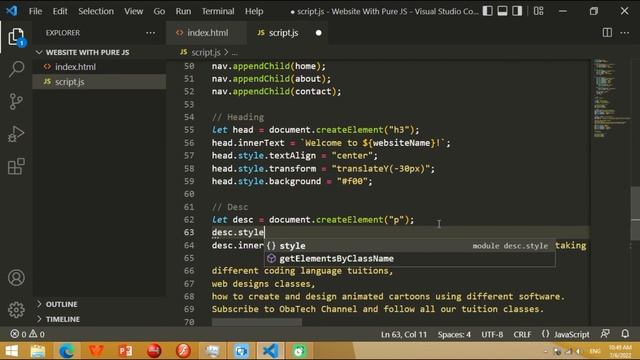Image resolution: width=640 pixels, height=360 pixels.
Task: Click the breadcrumb ellipsis after script.js
Action: (235, 53)
